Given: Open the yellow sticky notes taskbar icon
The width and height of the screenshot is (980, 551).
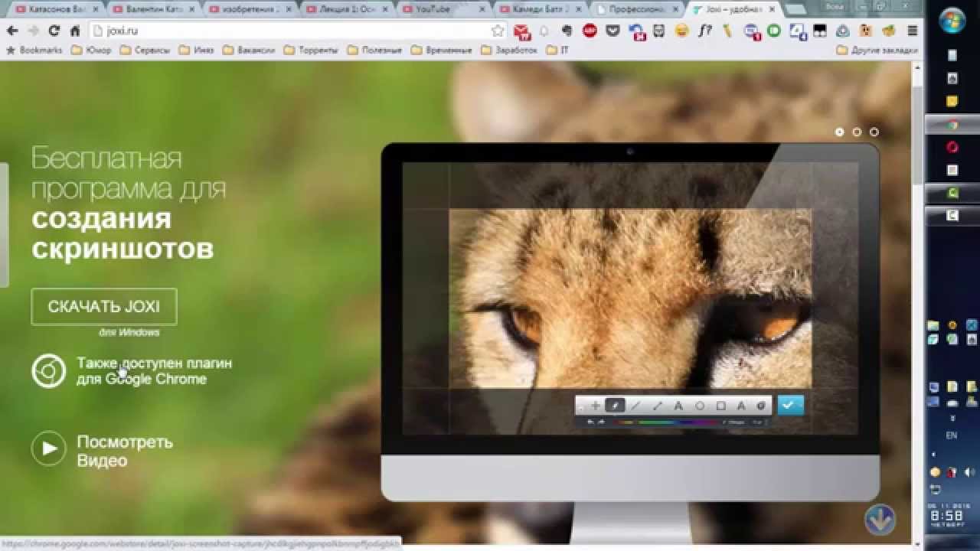Looking at the screenshot, I should pos(952,101).
